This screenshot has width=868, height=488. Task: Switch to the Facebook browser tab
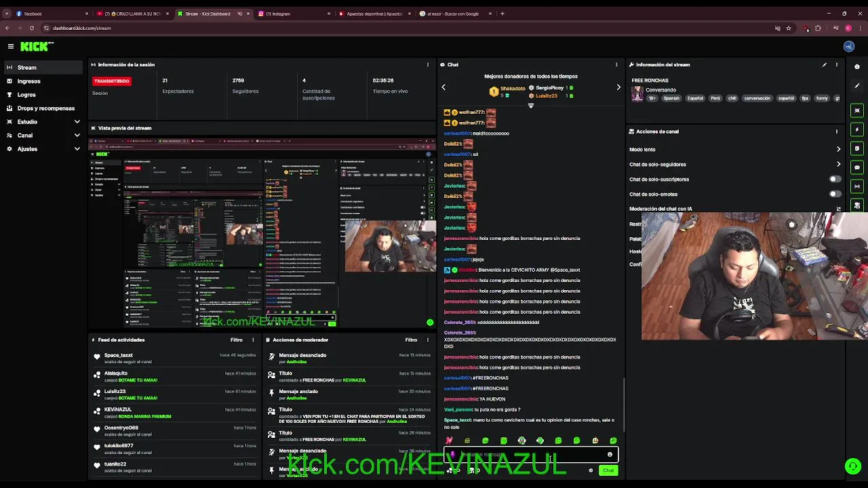coord(51,14)
